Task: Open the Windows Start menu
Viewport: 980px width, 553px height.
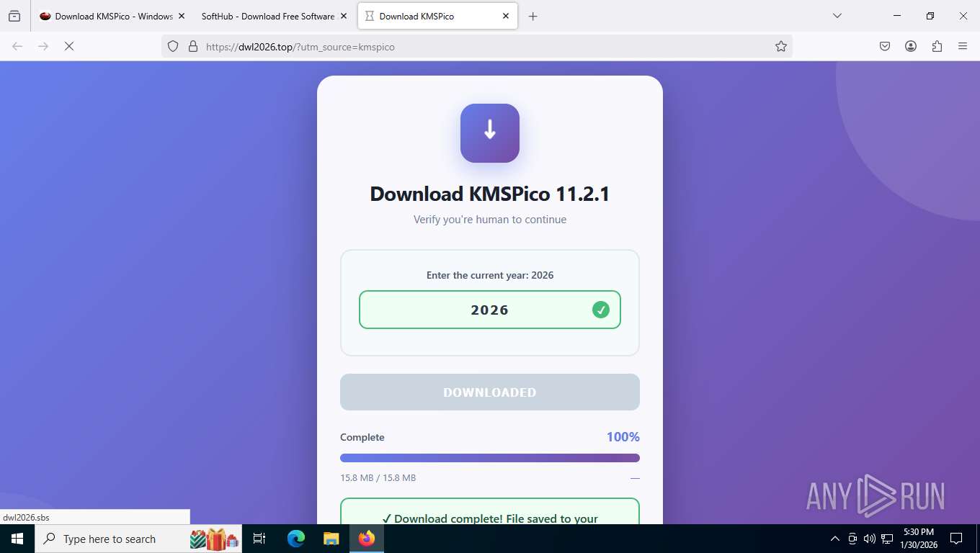Action: point(17,539)
